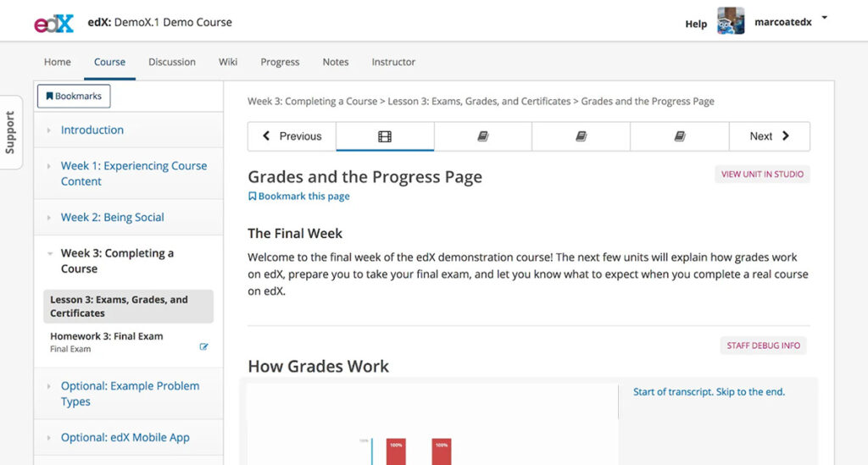Open the Bookmarks list
The height and width of the screenshot is (465, 868).
(74, 97)
